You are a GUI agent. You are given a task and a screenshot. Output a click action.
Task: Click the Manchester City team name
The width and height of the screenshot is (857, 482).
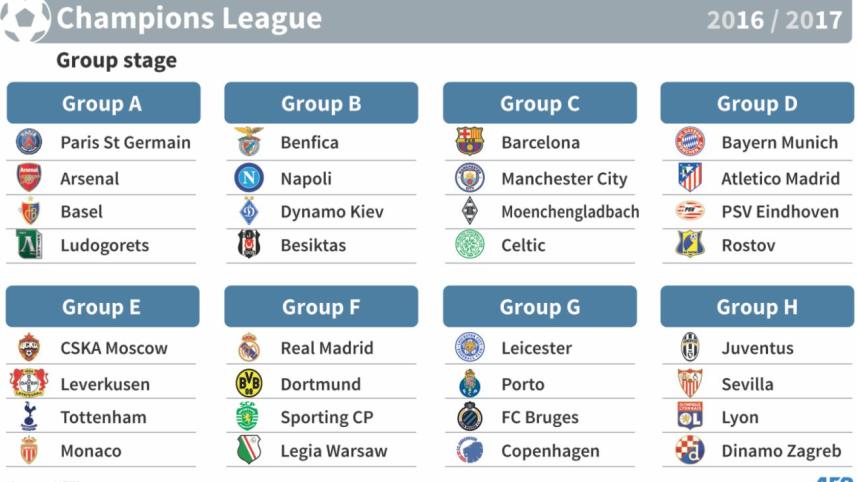pos(564,179)
